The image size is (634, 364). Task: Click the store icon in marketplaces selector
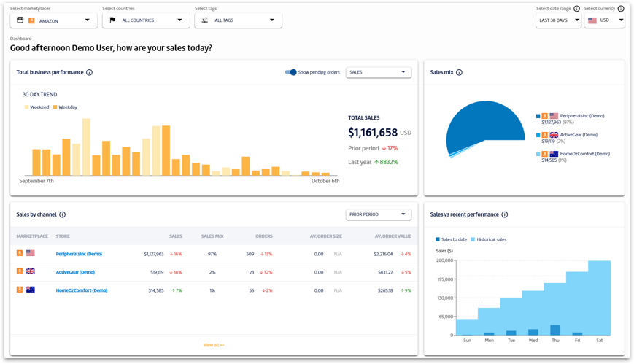(20, 20)
